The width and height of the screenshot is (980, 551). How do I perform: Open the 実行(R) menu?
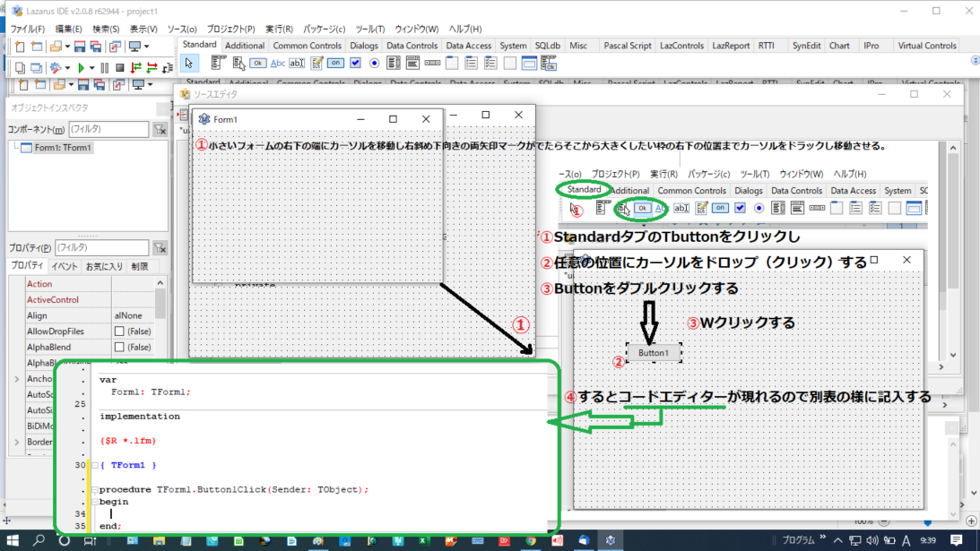279,30
